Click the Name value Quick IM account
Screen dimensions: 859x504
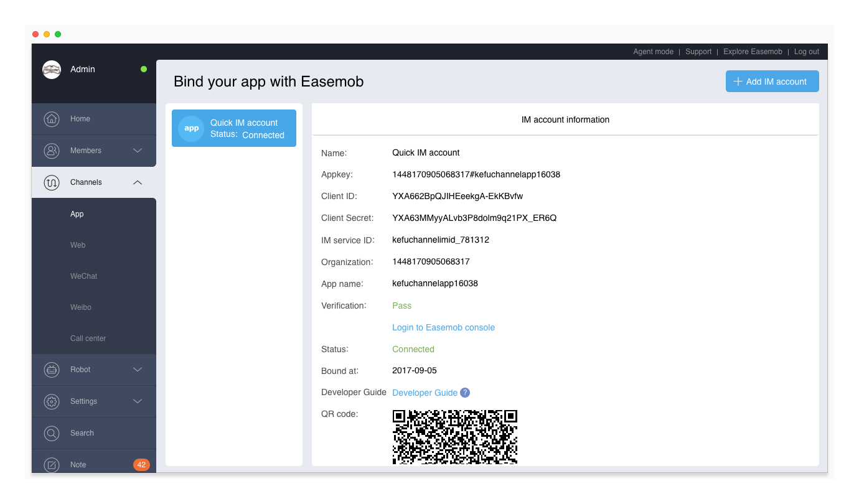point(426,152)
